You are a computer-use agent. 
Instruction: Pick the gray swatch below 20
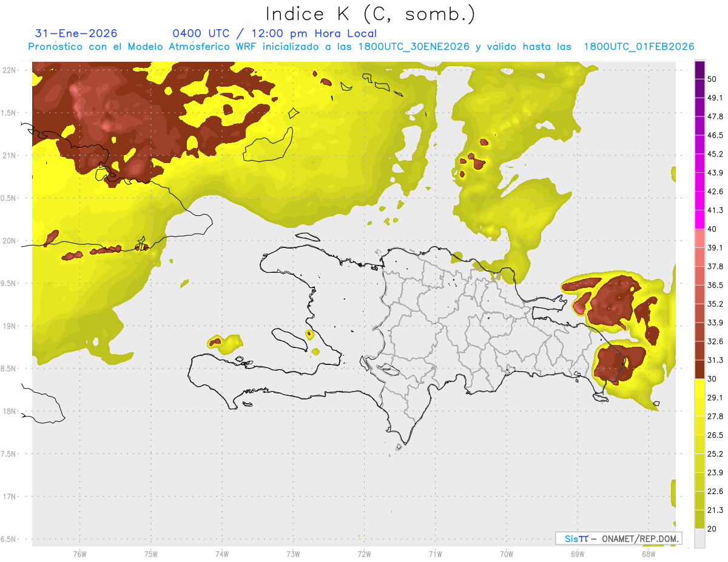click(x=699, y=538)
